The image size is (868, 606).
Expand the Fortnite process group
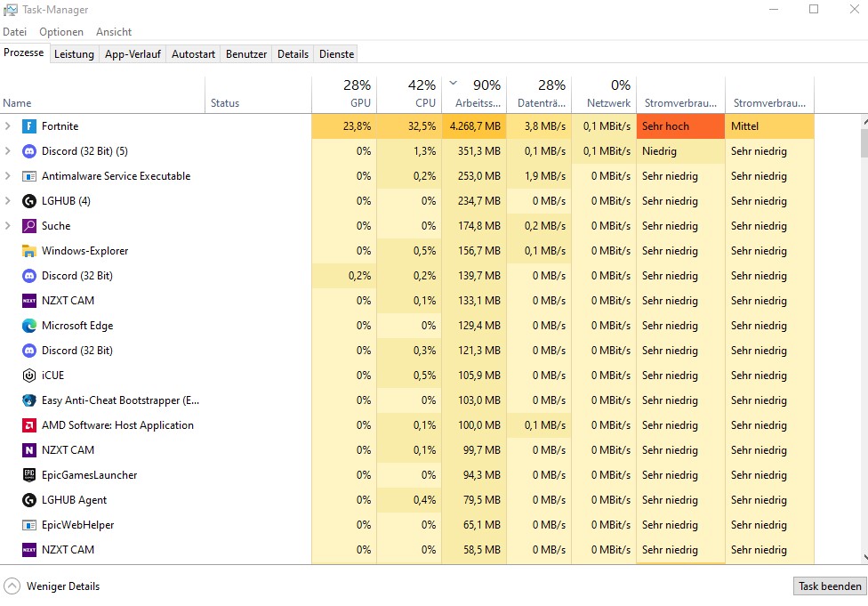click(x=8, y=126)
